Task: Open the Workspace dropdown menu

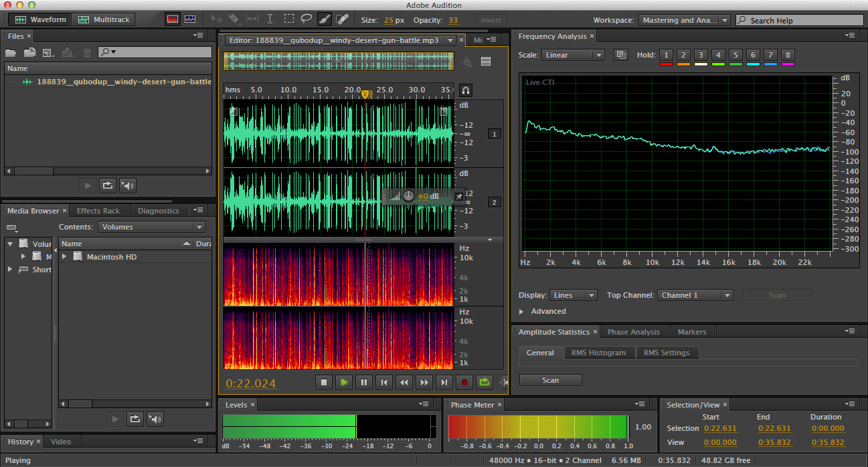Action: tap(684, 20)
